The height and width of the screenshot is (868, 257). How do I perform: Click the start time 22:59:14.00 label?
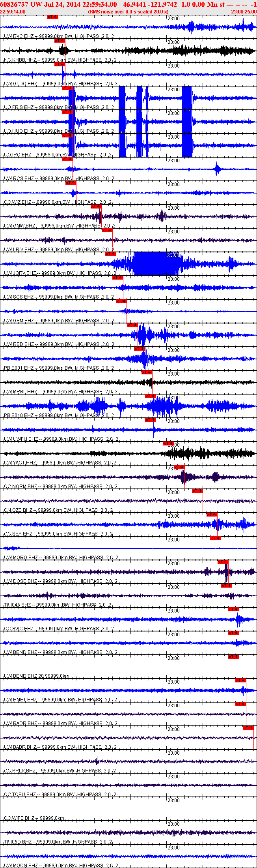click(13, 12)
